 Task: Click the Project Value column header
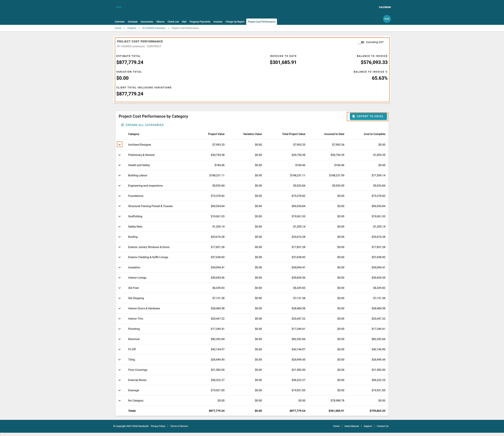coord(216,134)
